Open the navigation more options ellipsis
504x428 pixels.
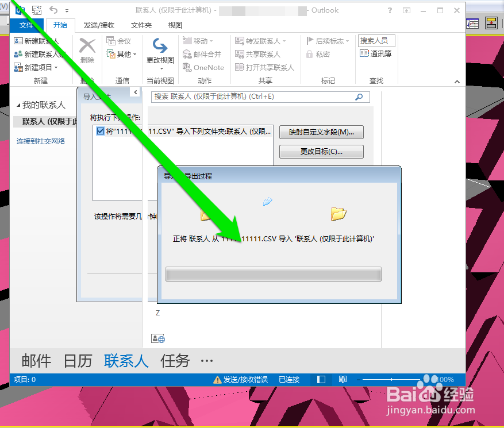(x=207, y=361)
